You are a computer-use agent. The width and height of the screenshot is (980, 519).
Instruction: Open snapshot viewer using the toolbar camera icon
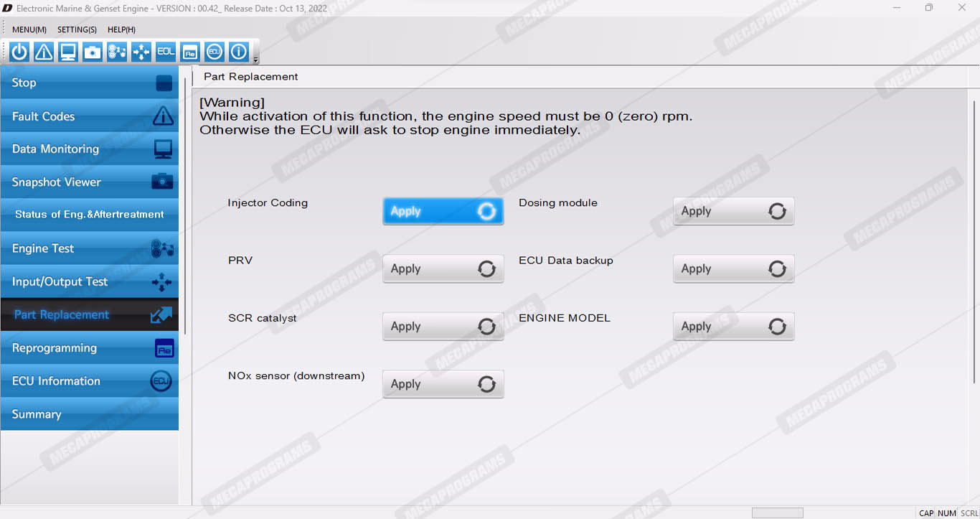click(x=93, y=52)
